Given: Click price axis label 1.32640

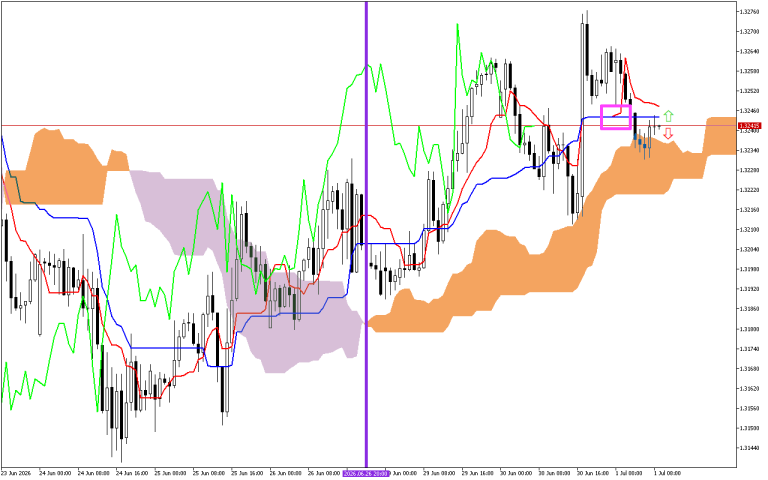Looking at the screenshot, I should pos(749,51).
